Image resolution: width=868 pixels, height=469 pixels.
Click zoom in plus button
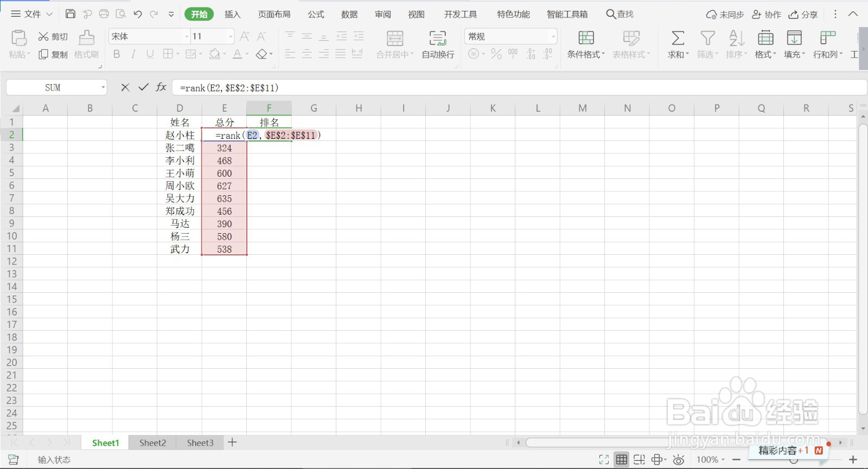point(853,460)
